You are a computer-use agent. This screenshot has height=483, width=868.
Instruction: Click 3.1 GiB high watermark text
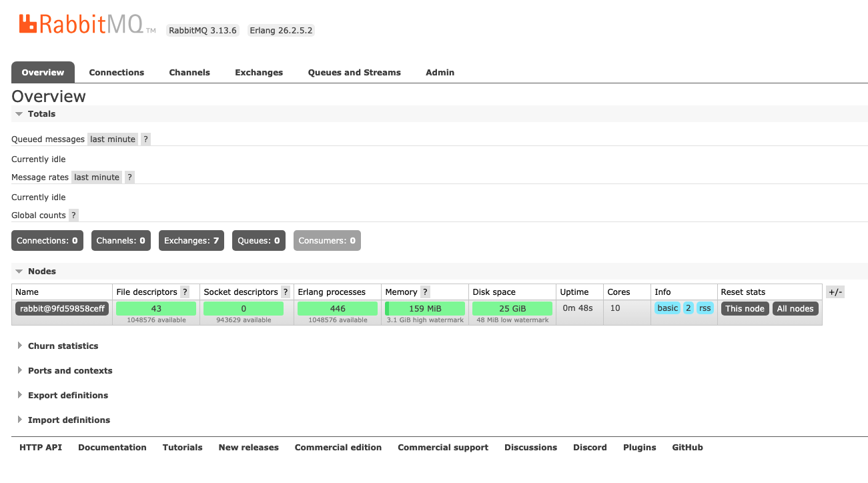coord(425,320)
